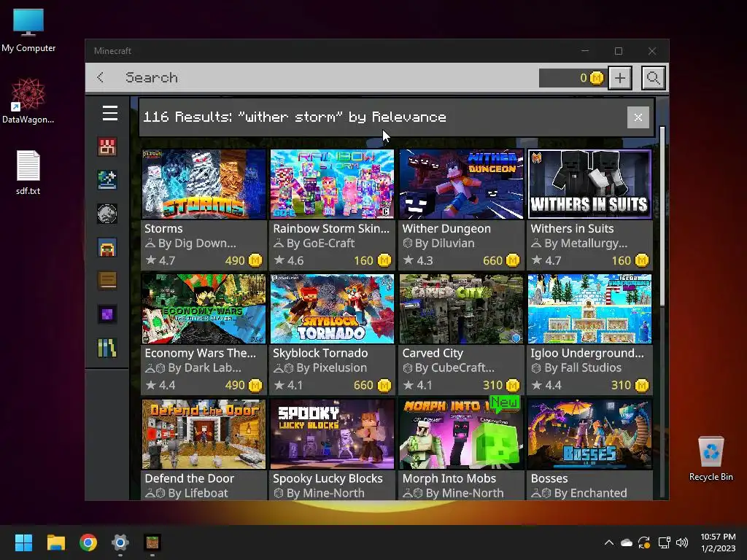Open DataWagon desktop shortcut
The height and width of the screenshot is (560, 747).
[28, 101]
